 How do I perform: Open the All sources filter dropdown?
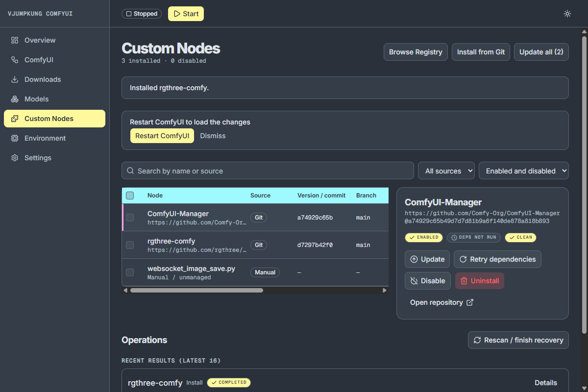[446, 171]
